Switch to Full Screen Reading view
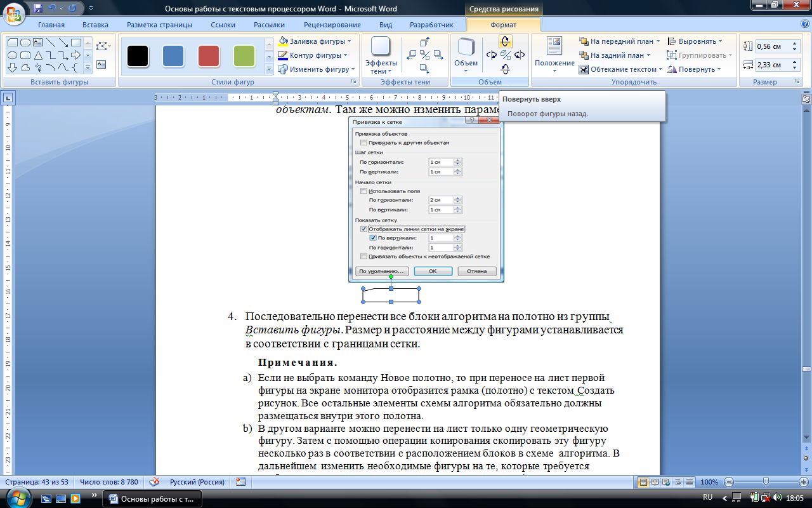Viewport: 812px width, 508px height. [x=655, y=482]
